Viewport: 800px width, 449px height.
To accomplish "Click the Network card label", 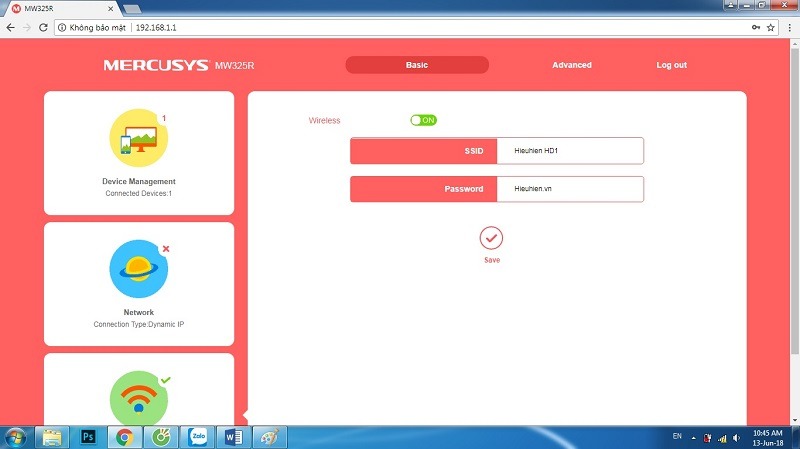I will pos(139,312).
